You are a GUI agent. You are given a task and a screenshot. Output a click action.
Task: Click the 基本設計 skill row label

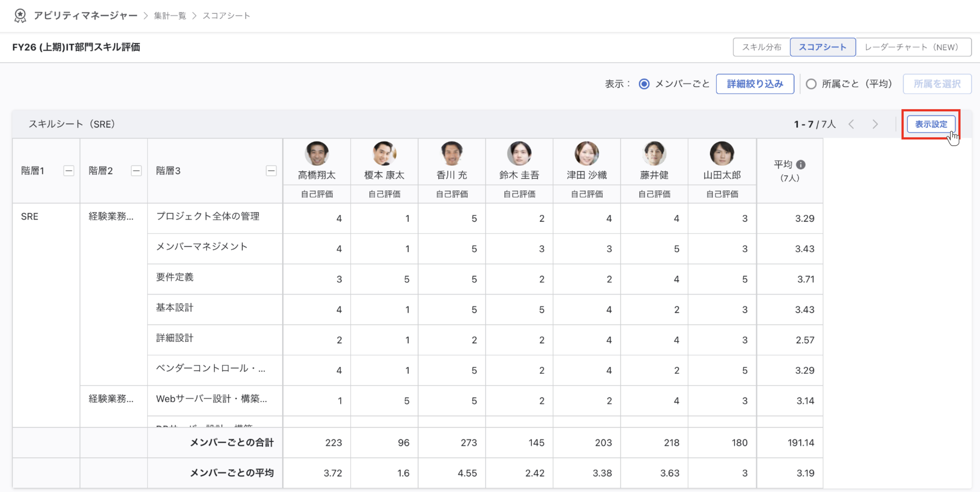175,308
